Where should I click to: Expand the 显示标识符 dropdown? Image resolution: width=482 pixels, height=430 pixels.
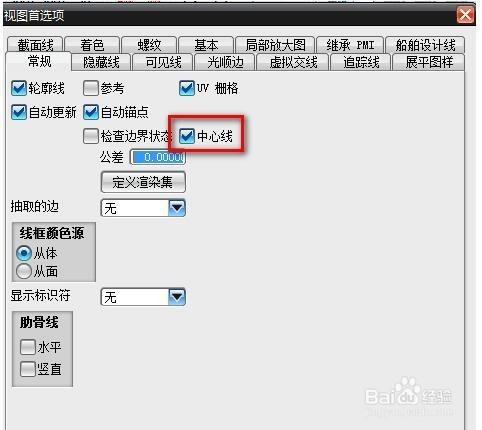tap(143, 297)
